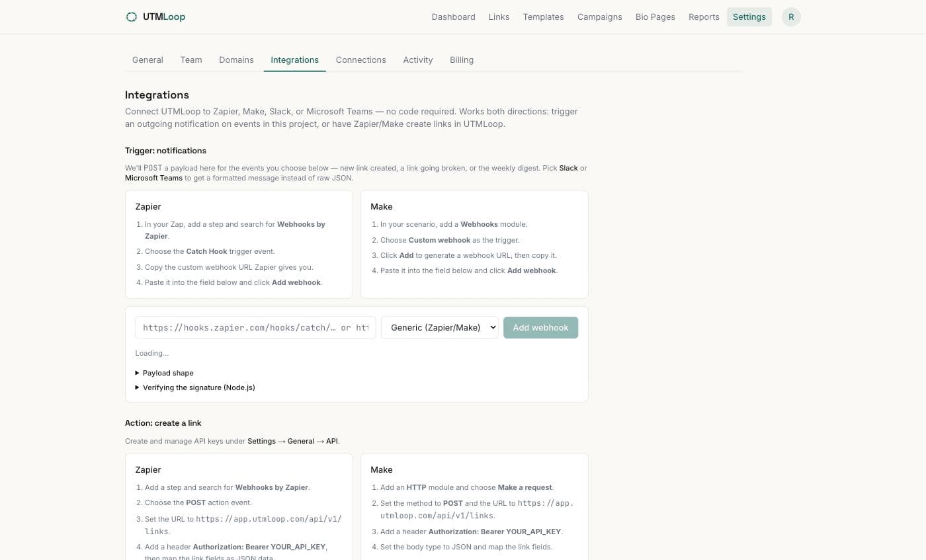Screen dimensions: 926x560
Task: Switch to the General settings tab
Action: [147, 60]
